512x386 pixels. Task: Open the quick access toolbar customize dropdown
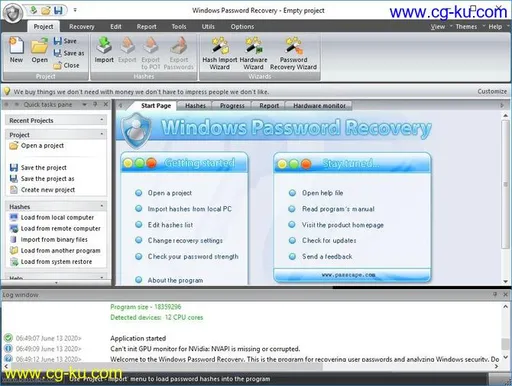75,10
